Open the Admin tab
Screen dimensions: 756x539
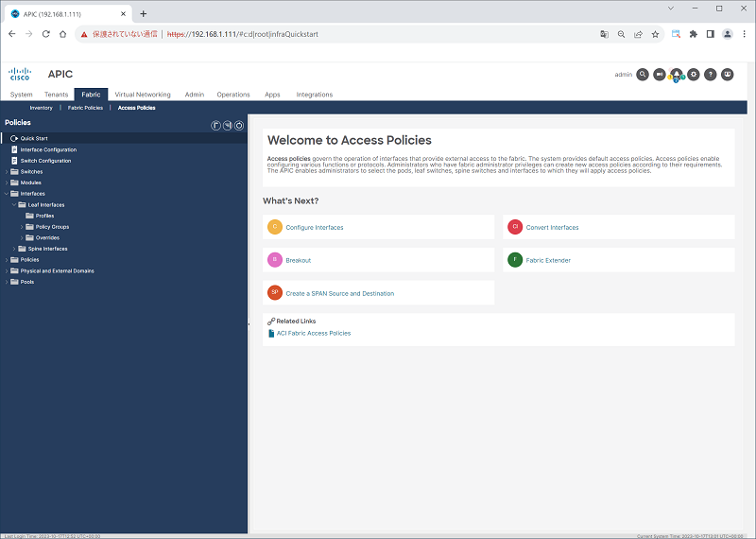point(195,95)
